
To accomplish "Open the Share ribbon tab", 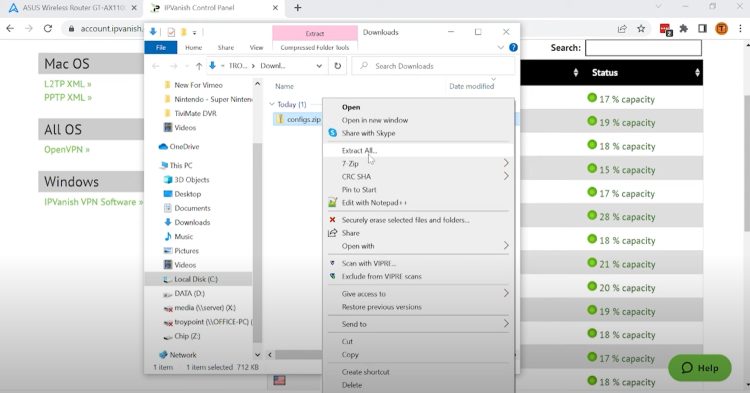I will (225, 48).
